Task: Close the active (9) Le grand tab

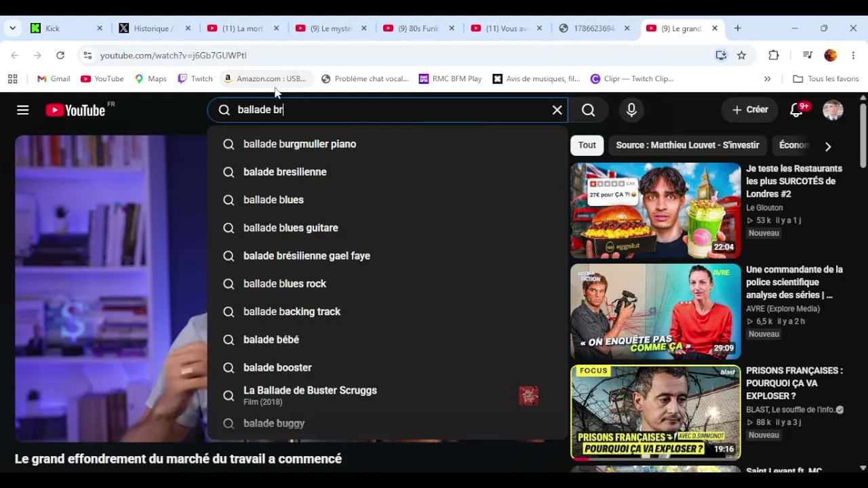Action: tap(715, 28)
